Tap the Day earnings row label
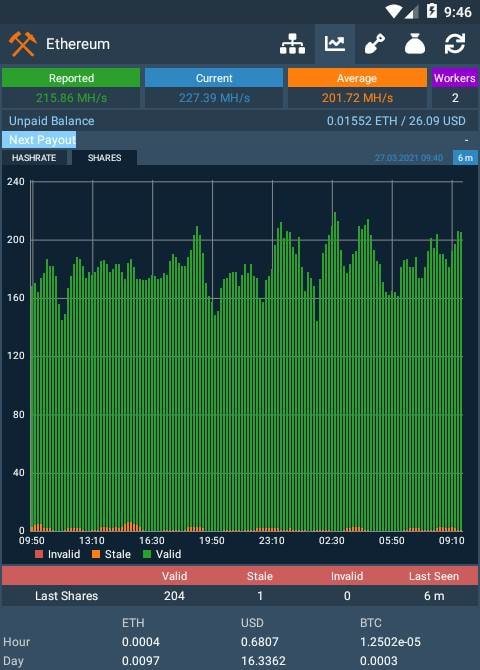 tap(13, 661)
